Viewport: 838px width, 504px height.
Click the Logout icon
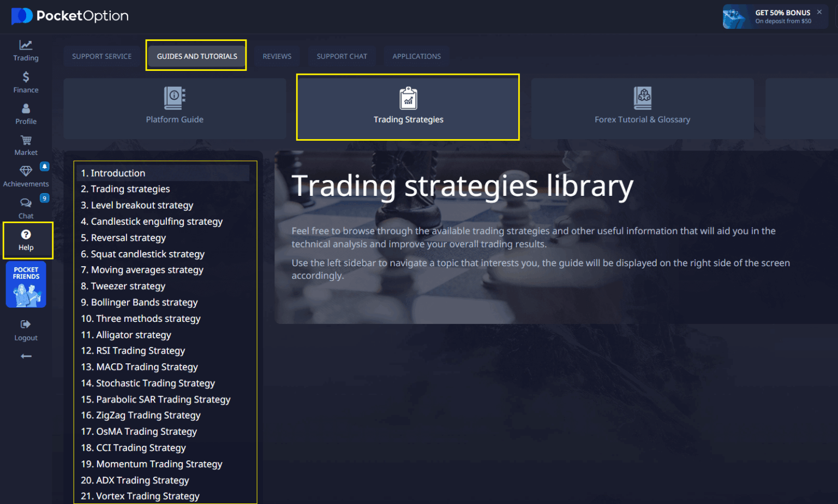point(25,328)
